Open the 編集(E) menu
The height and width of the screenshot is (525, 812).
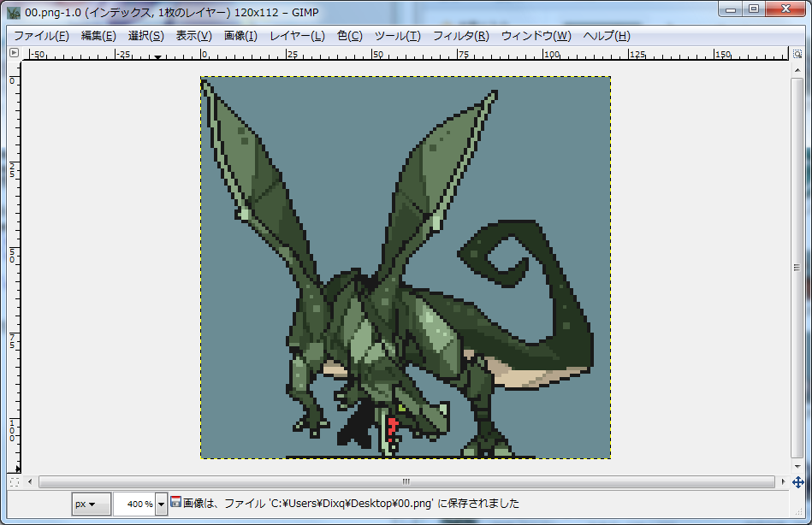pos(98,35)
